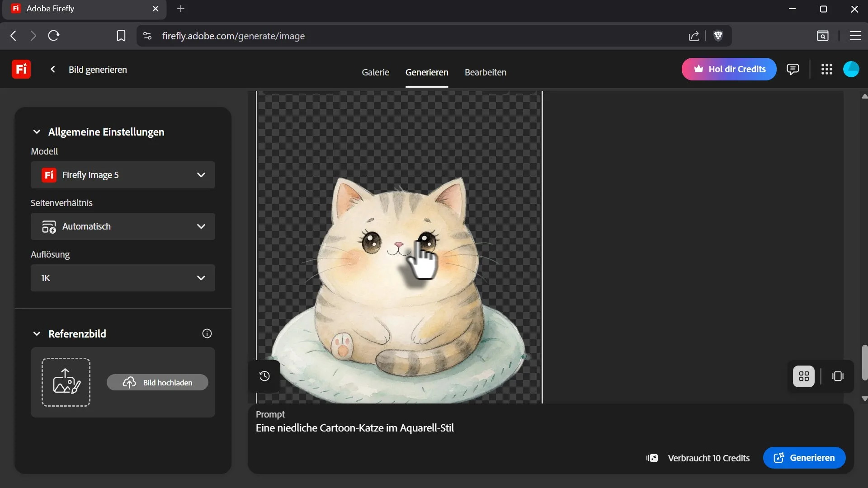Click the reference image upload placeholder

pyautogui.click(x=66, y=382)
